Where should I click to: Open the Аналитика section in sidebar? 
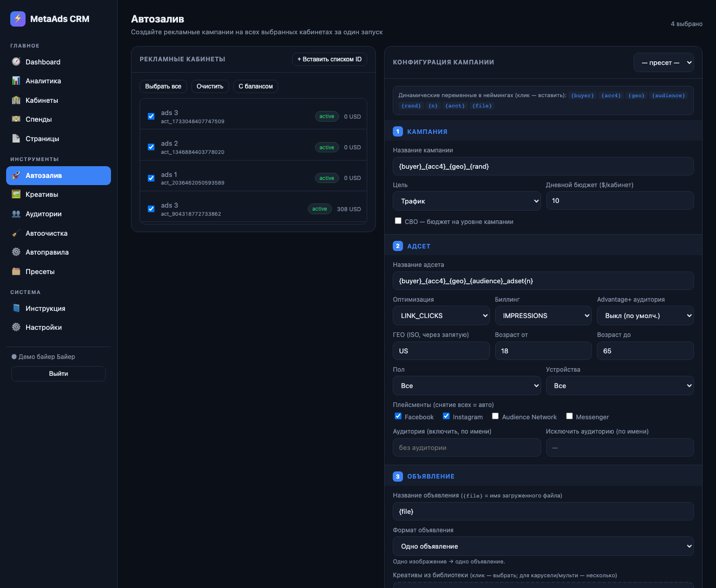point(58,81)
